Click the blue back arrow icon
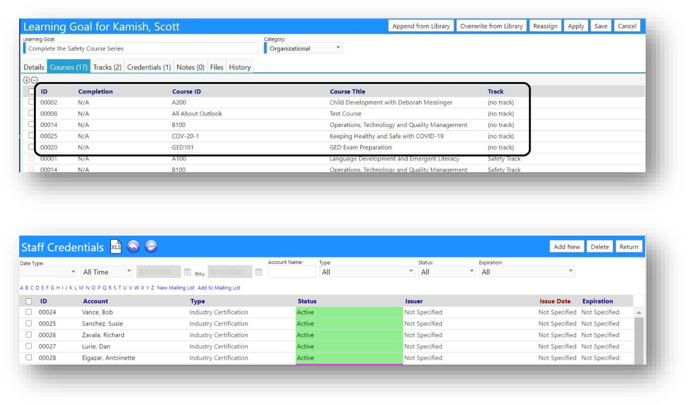This screenshot has height=405, width=687. [134, 246]
